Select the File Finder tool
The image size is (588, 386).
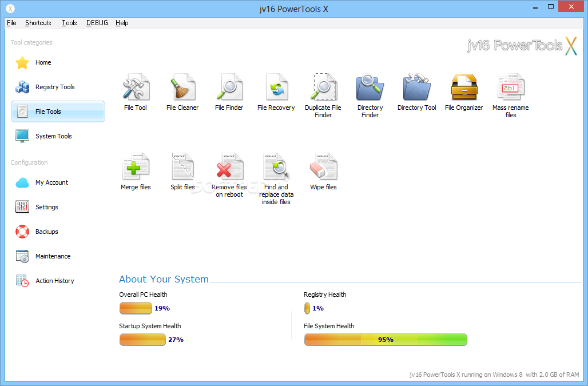point(229,90)
